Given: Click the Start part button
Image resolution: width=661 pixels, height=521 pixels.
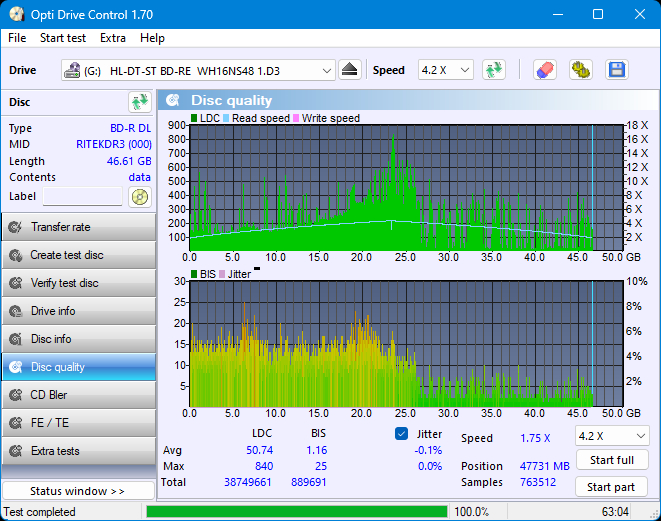Looking at the screenshot, I should coord(611,487).
